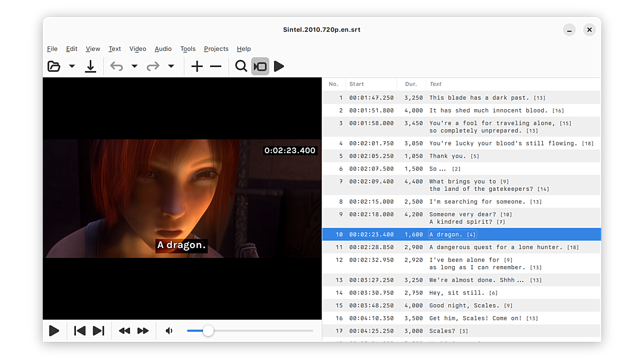Screen dimensions: 644x362
Task: Open a subtitle file with folder icon
Action: coord(54,66)
